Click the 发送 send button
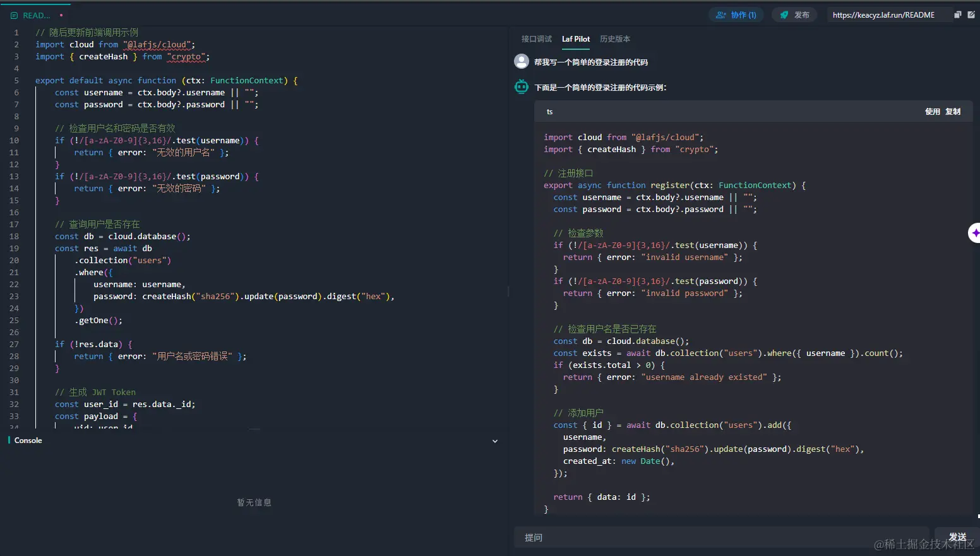 pos(957,537)
